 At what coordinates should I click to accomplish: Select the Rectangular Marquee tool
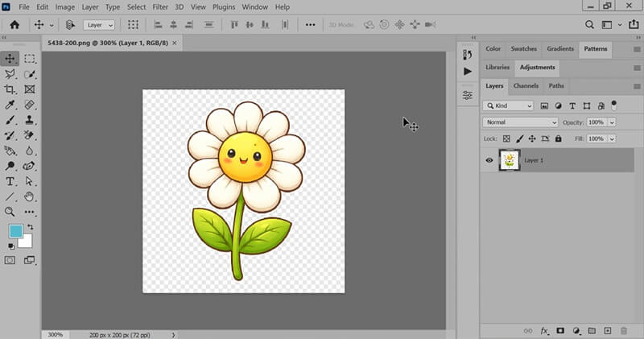tap(29, 59)
